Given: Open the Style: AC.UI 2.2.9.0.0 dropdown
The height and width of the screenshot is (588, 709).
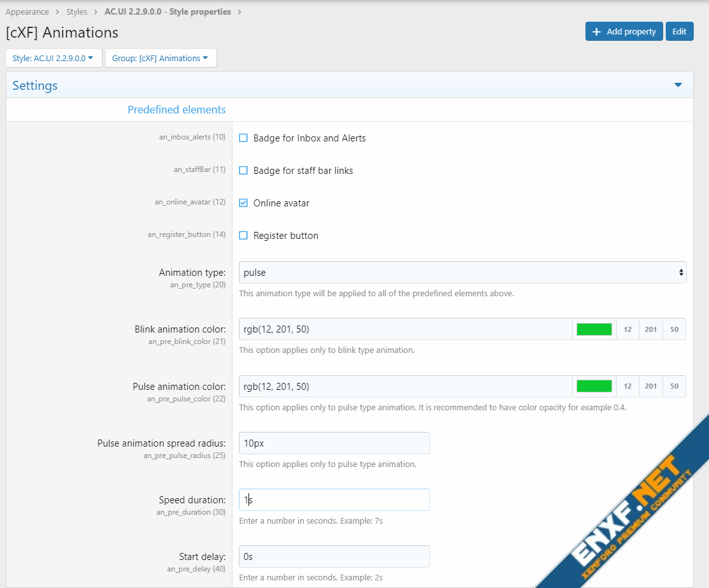Looking at the screenshot, I should click(x=53, y=58).
